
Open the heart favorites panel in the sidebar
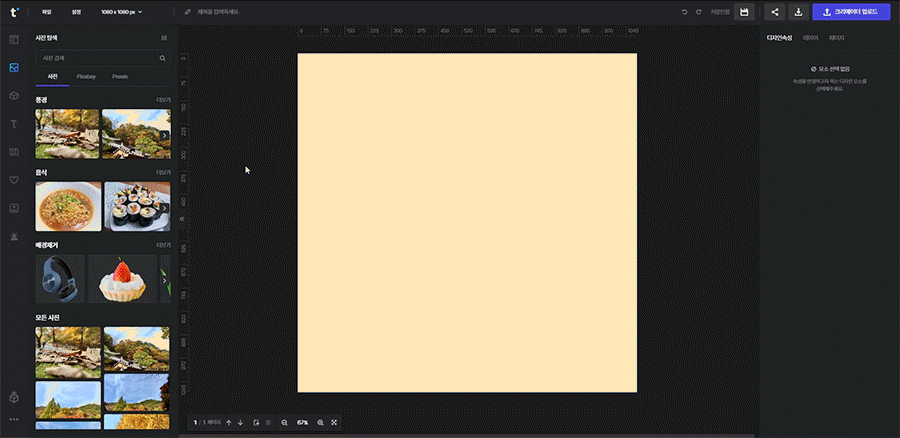(x=14, y=180)
